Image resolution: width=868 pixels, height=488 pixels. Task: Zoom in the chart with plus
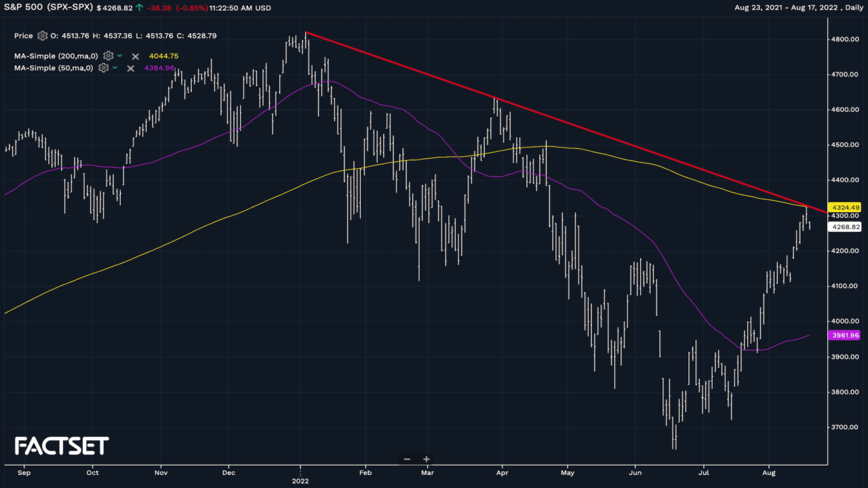tap(427, 459)
